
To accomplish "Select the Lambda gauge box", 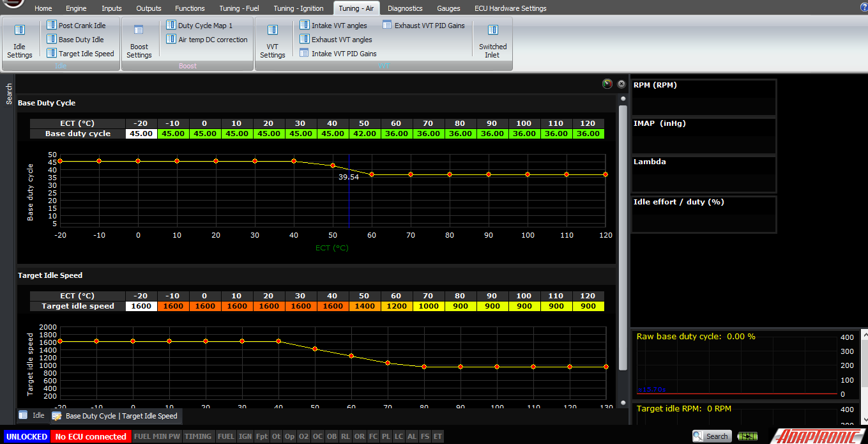I will (704, 174).
